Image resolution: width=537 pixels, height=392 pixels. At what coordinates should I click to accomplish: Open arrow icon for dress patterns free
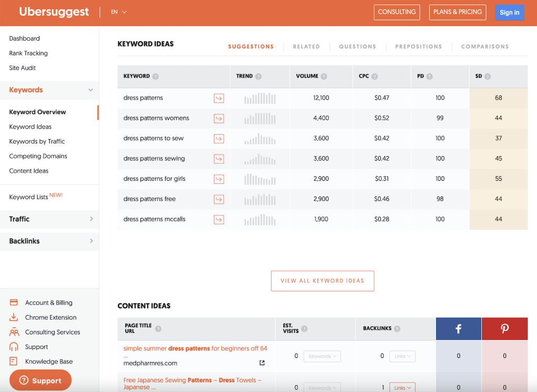click(219, 199)
